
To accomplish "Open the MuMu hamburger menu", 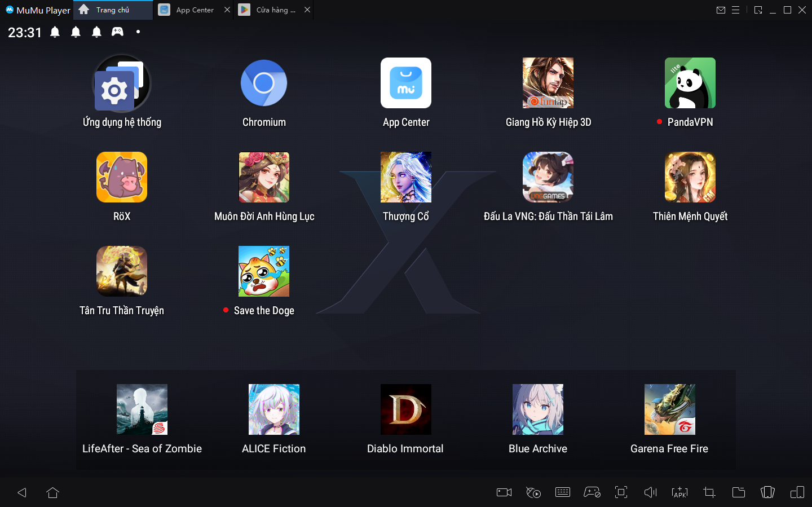I will (x=735, y=10).
